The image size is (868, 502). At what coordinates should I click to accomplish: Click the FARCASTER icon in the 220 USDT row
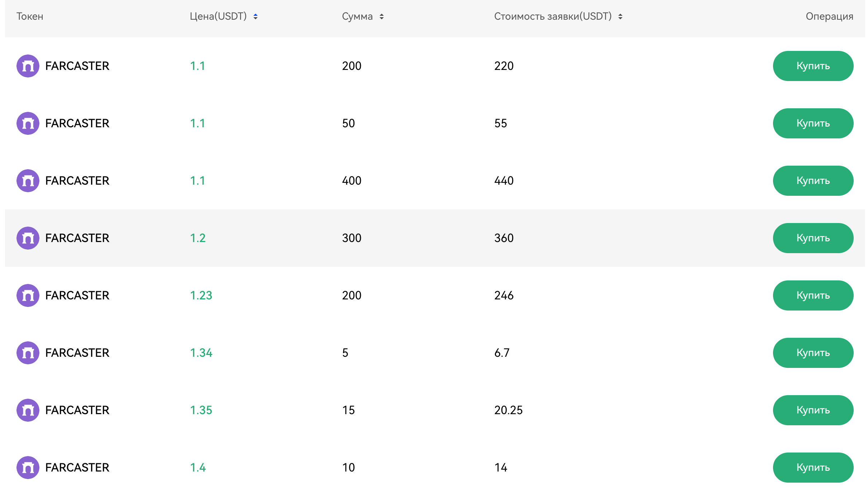(x=28, y=66)
